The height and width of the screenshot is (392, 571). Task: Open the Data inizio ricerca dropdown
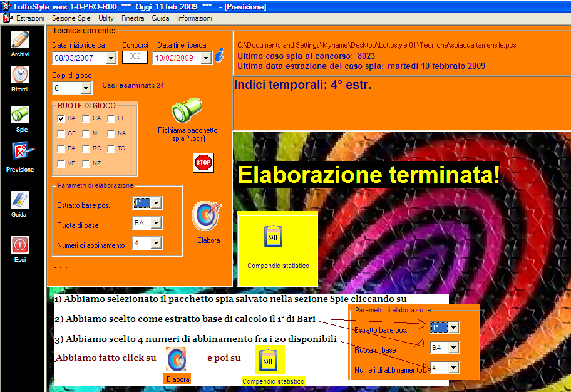pyautogui.click(x=111, y=58)
